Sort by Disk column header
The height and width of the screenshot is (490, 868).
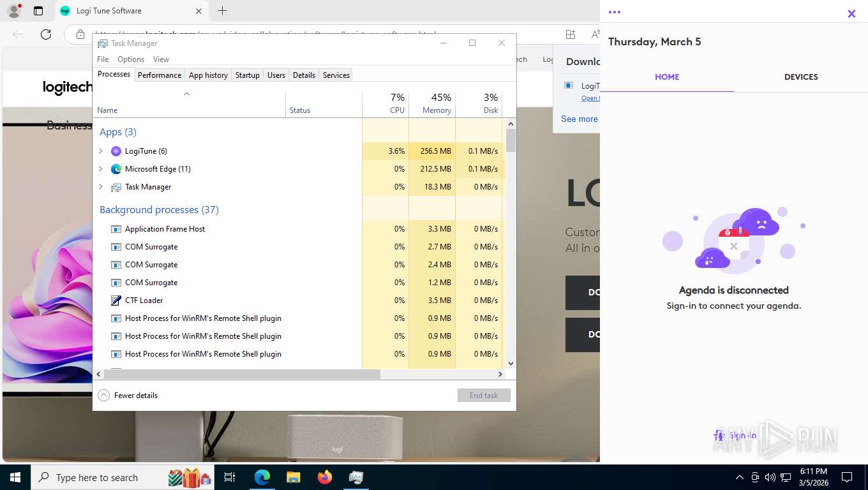pos(479,104)
